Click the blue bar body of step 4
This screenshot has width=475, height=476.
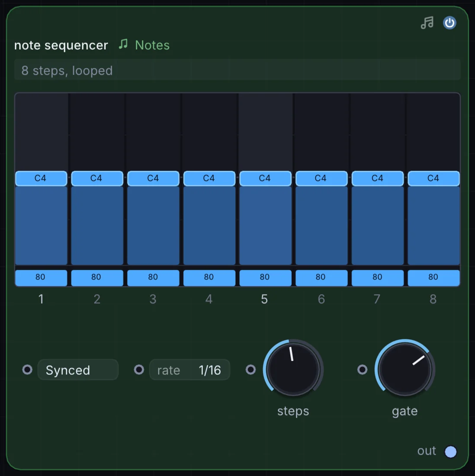coord(209,225)
